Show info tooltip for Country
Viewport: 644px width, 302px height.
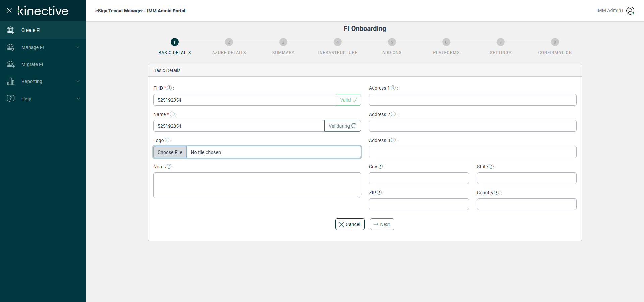pyautogui.click(x=497, y=192)
